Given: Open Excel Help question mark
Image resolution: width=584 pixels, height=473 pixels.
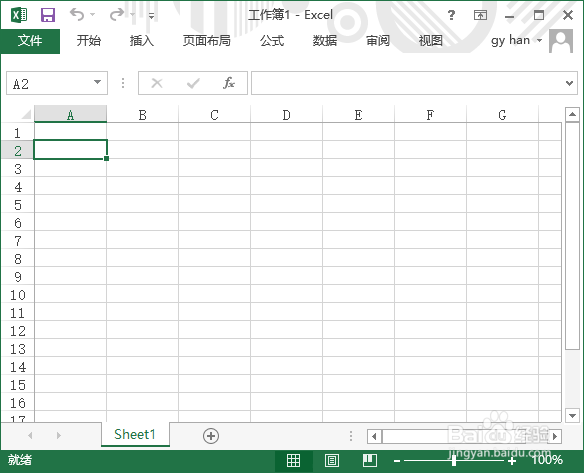Looking at the screenshot, I should point(451,15).
